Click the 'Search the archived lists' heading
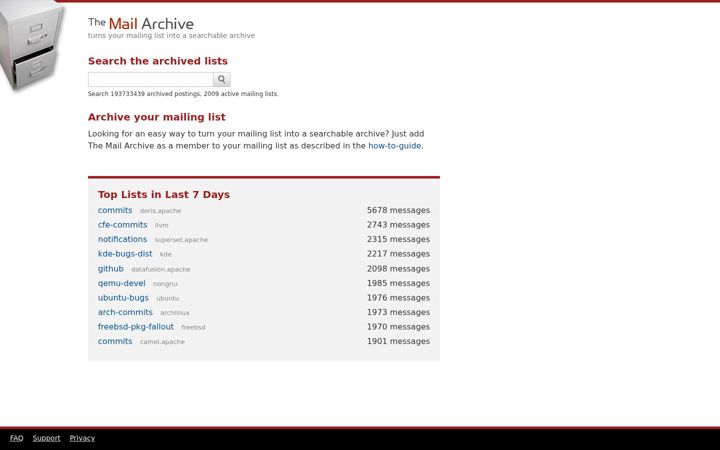 (x=158, y=61)
